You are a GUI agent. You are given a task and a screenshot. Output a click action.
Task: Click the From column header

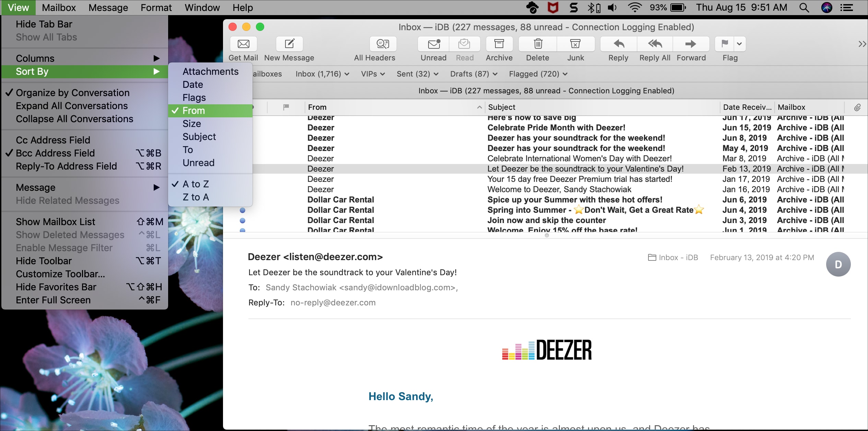(x=395, y=107)
